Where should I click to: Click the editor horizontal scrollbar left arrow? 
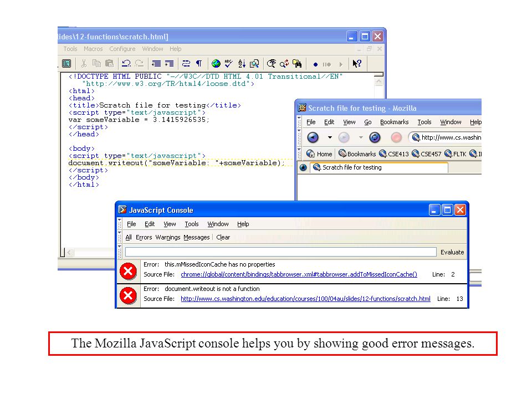click(x=70, y=252)
